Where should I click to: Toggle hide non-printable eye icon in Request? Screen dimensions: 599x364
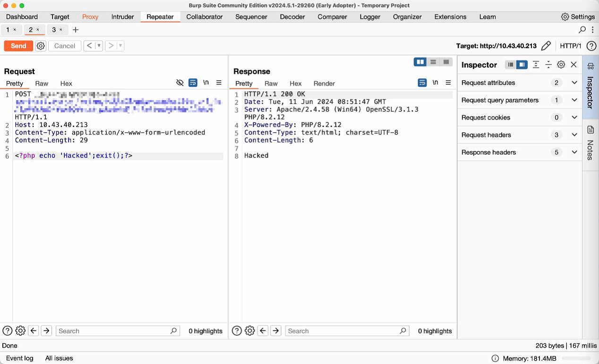[x=180, y=83]
